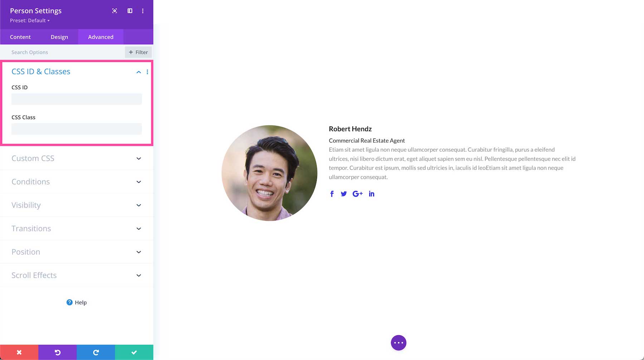Open the purple page settings dots button

[x=398, y=342]
